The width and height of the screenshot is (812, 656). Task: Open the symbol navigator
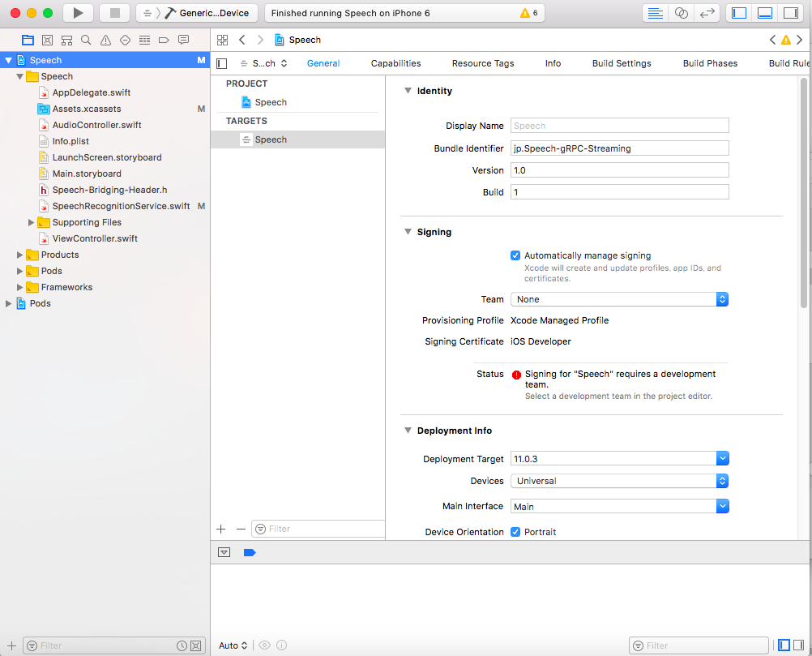(x=66, y=40)
